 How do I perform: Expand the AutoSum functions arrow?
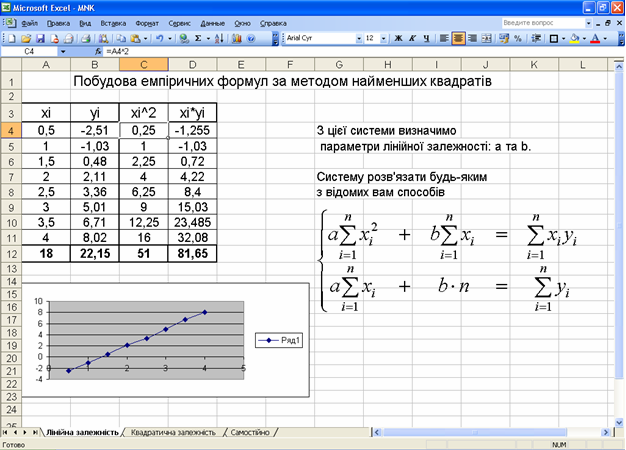[x=208, y=38]
